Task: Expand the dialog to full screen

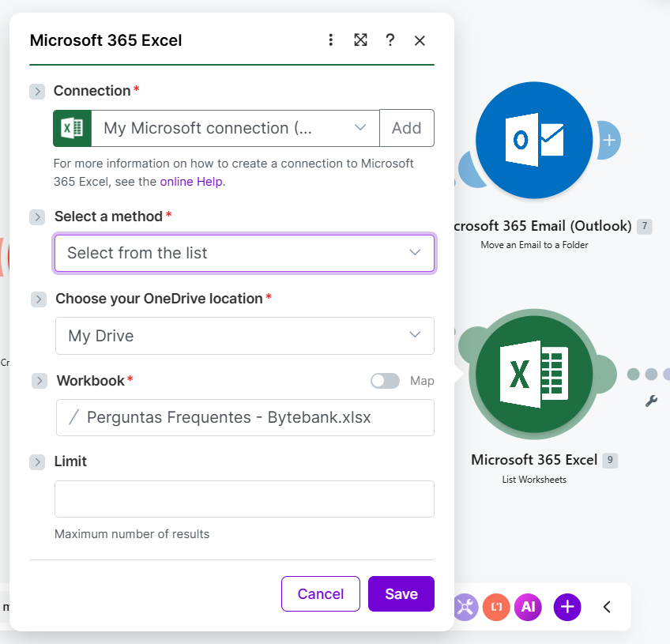Action: (x=360, y=40)
